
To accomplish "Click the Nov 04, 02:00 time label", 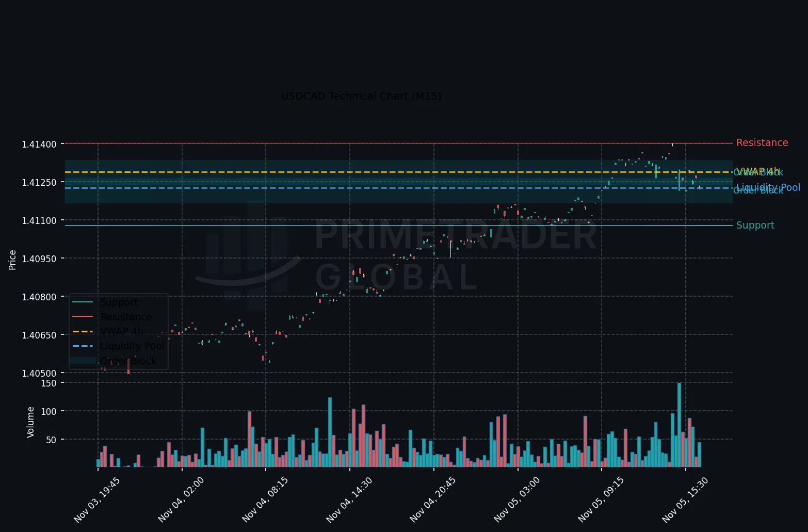I will [181, 500].
